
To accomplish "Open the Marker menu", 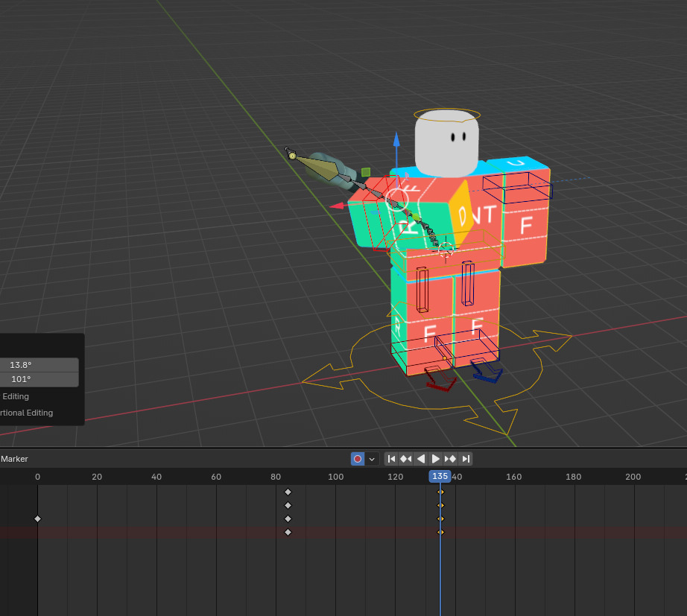I will [x=13, y=459].
